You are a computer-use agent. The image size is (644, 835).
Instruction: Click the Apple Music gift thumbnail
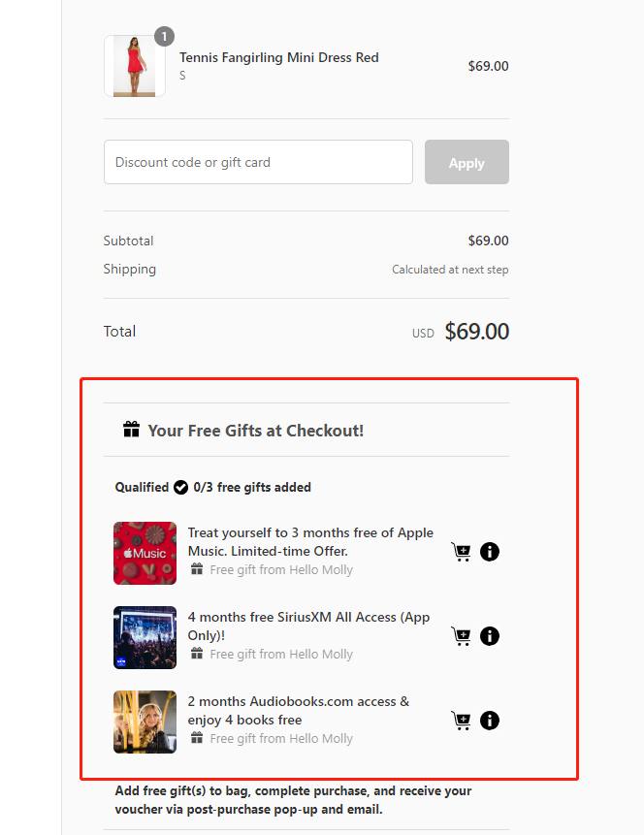pos(145,553)
